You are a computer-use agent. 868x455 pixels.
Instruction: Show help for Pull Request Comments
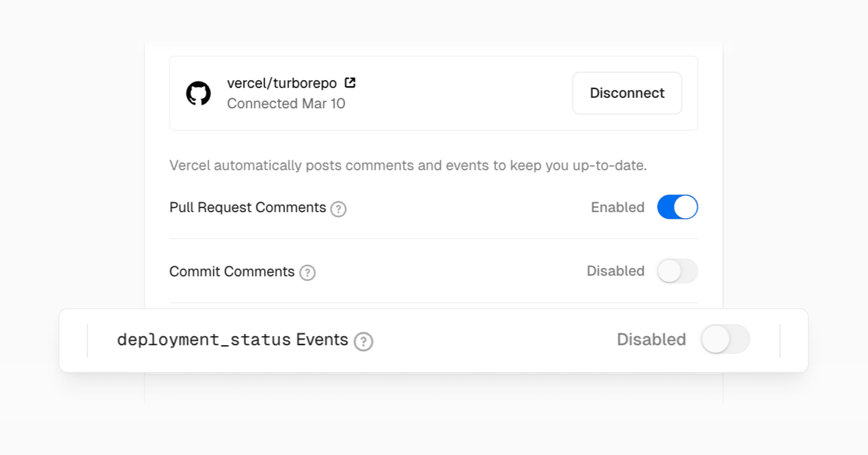click(x=338, y=209)
